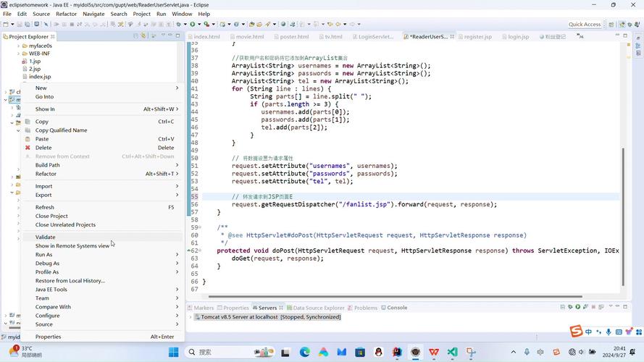The height and width of the screenshot is (362, 644).
Task: Click the Save All toolbar icon
Action: click(x=28, y=24)
